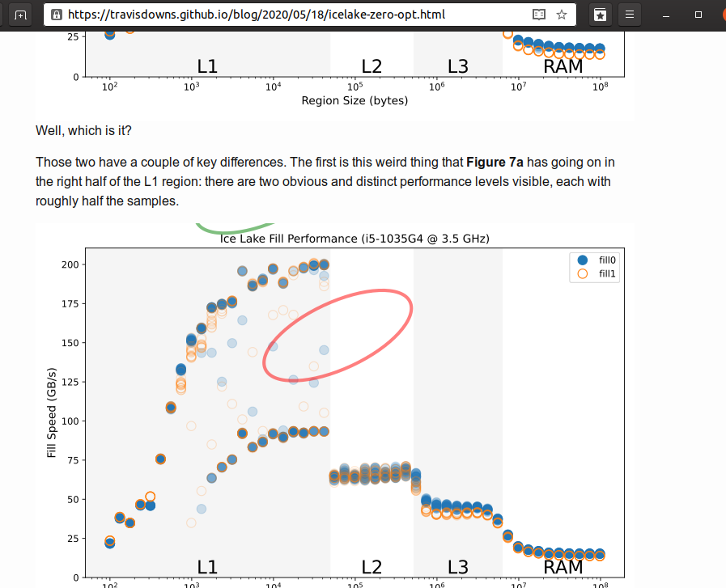This screenshot has height=588, width=726.
Task: Click the L2 label in the Ice Lake Fill Performance chart
Action: click(x=371, y=567)
